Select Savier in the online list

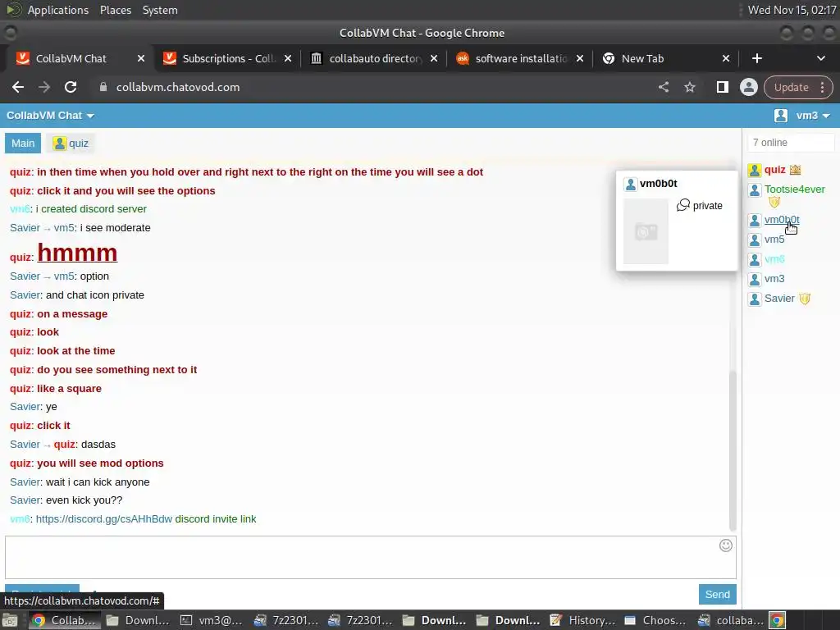point(779,299)
